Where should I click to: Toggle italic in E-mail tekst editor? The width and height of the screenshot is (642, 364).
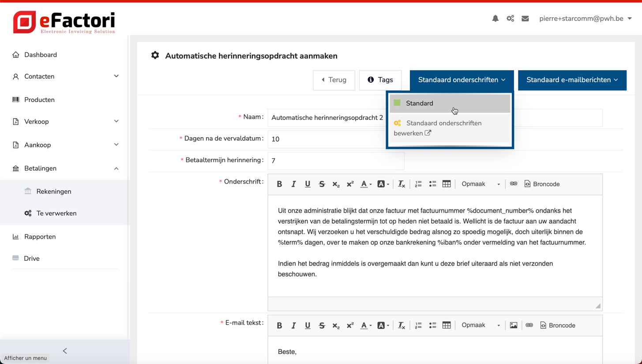(293, 326)
